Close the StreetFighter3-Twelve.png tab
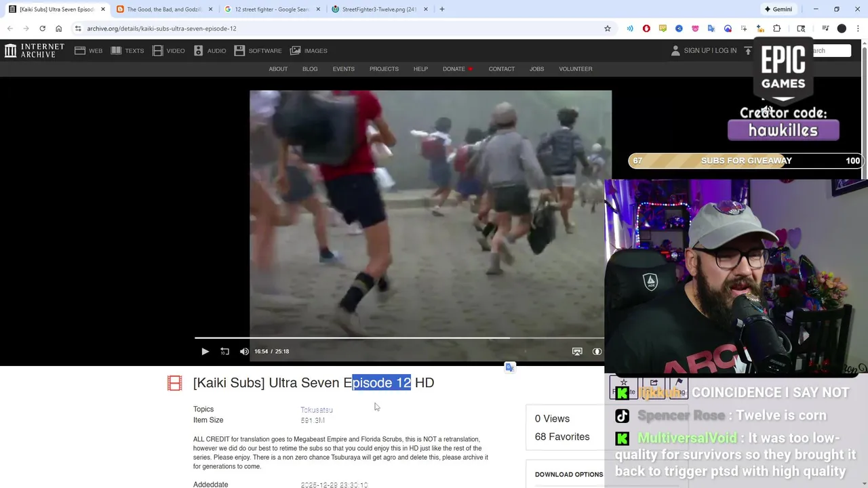Image resolution: width=868 pixels, height=488 pixels. click(x=425, y=9)
